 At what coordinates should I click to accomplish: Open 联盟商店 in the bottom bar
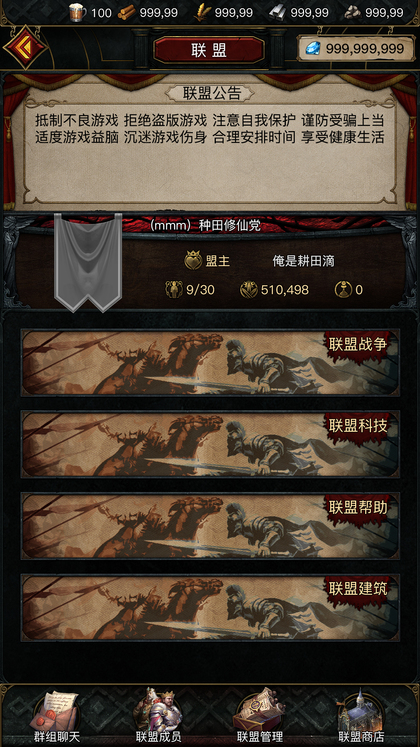click(361, 717)
